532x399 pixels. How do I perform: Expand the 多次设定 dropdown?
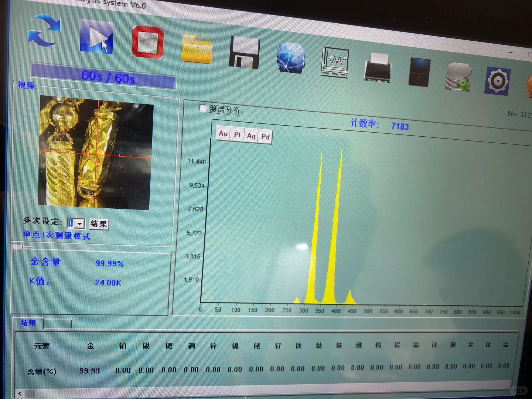coord(80,224)
